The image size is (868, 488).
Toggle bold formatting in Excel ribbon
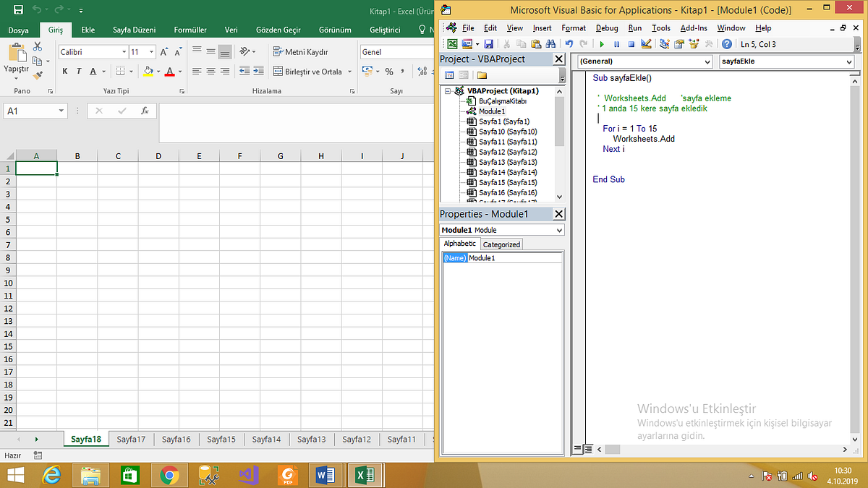tap(64, 71)
